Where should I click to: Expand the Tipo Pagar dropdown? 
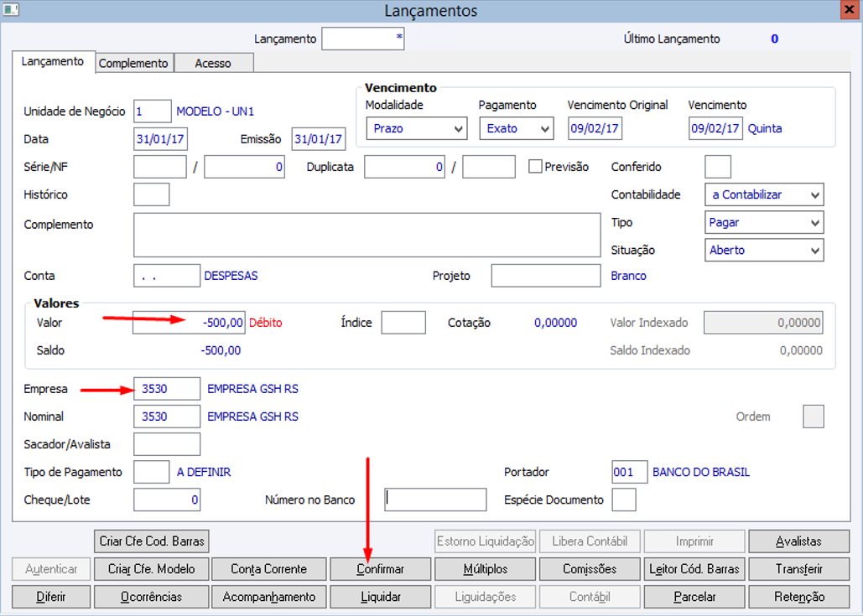click(x=764, y=223)
